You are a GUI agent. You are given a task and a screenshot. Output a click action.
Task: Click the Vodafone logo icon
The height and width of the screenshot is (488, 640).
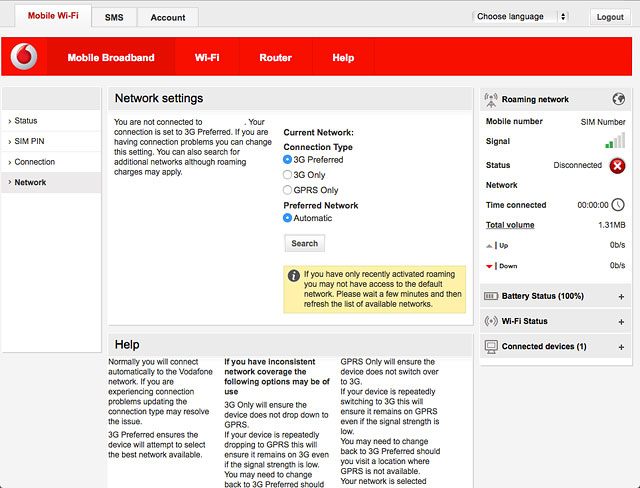pos(24,58)
